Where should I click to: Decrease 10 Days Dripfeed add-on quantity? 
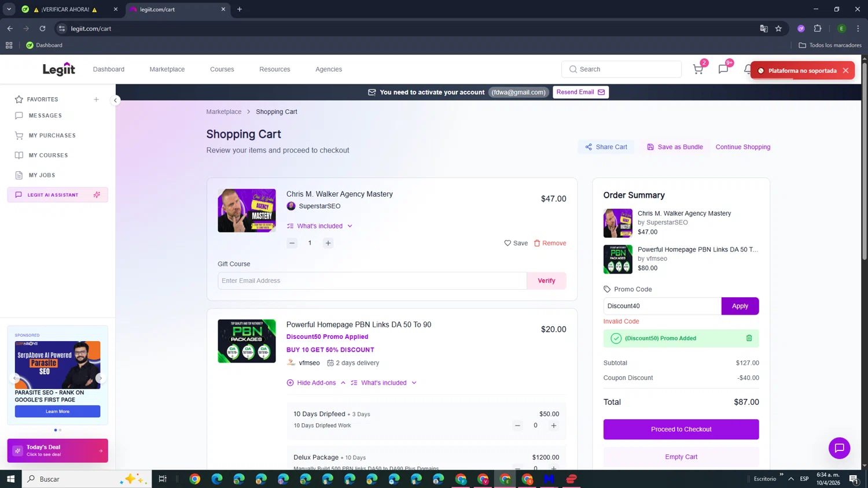(x=517, y=426)
